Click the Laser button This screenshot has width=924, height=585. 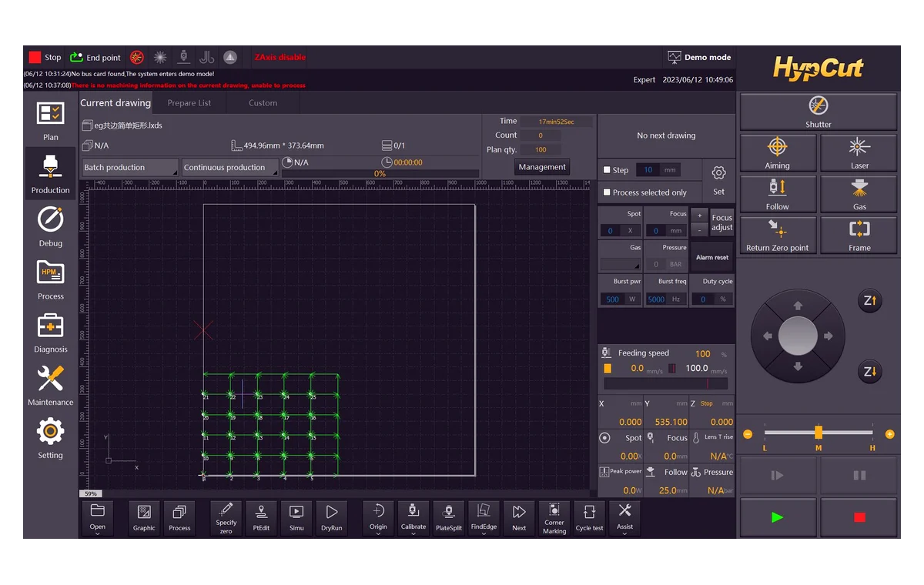(859, 152)
